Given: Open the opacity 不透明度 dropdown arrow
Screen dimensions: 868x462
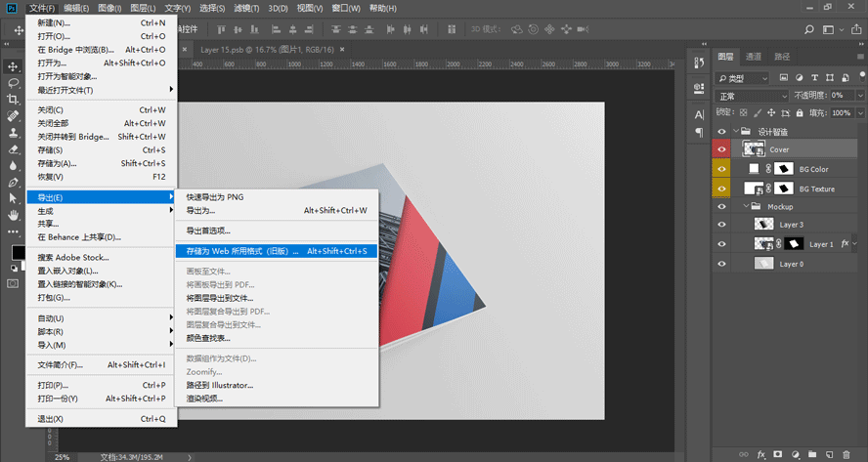Looking at the screenshot, I should (858, 96).
